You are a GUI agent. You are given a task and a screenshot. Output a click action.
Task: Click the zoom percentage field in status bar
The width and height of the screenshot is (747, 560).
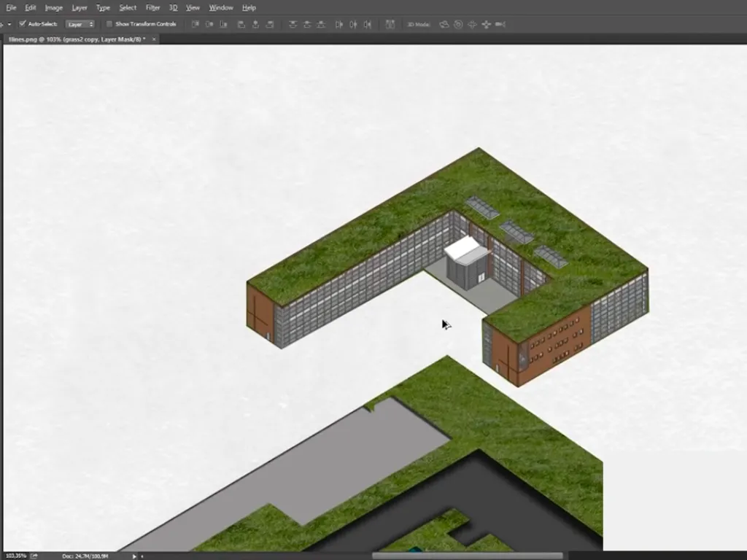coord(16,556)
